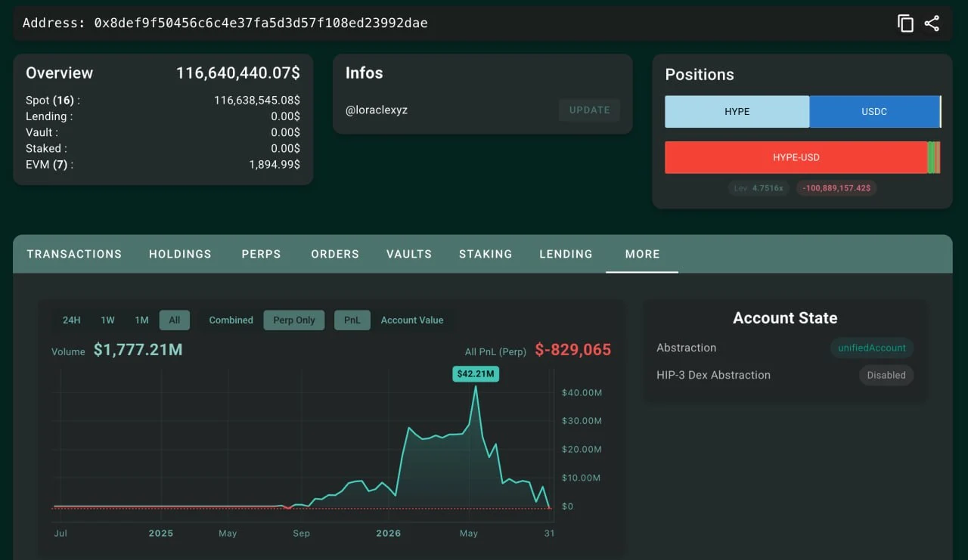Click the total value 116,640,440.07$

(238, 73)
